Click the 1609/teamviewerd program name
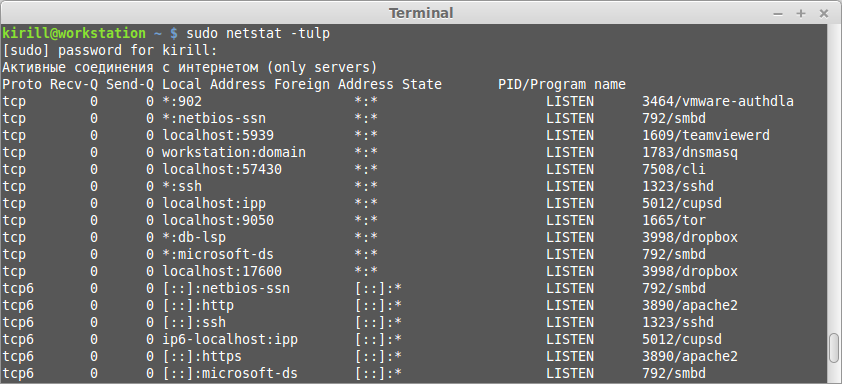This screenshot has width=842, height=384. pos(706,135)
